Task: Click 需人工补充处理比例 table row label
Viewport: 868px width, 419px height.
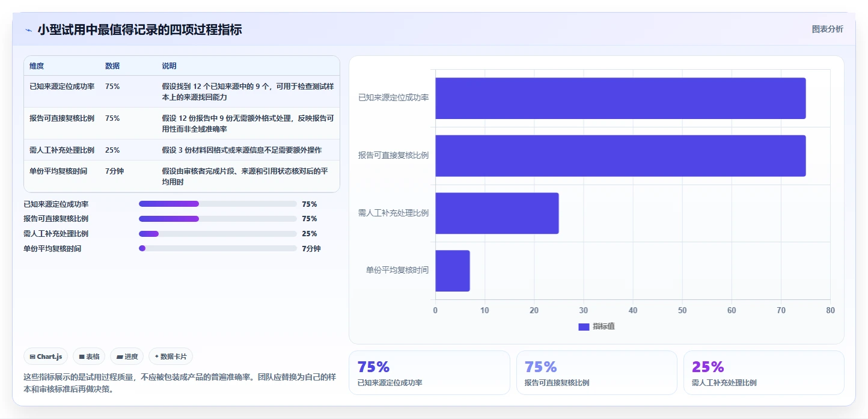Action: point(62,150)
